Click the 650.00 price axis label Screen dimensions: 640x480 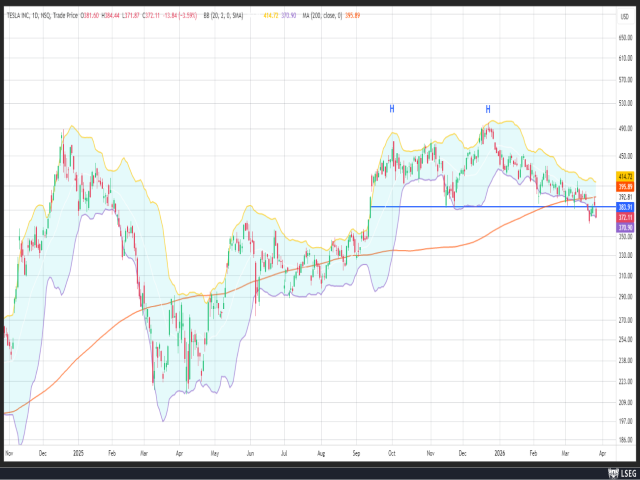626,37
